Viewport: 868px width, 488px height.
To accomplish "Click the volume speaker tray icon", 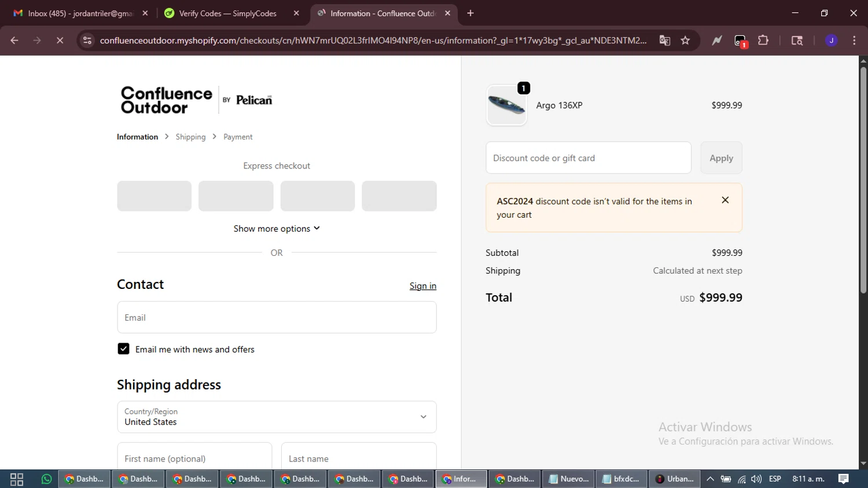I will pyautogui.click(x=756, y=479).
